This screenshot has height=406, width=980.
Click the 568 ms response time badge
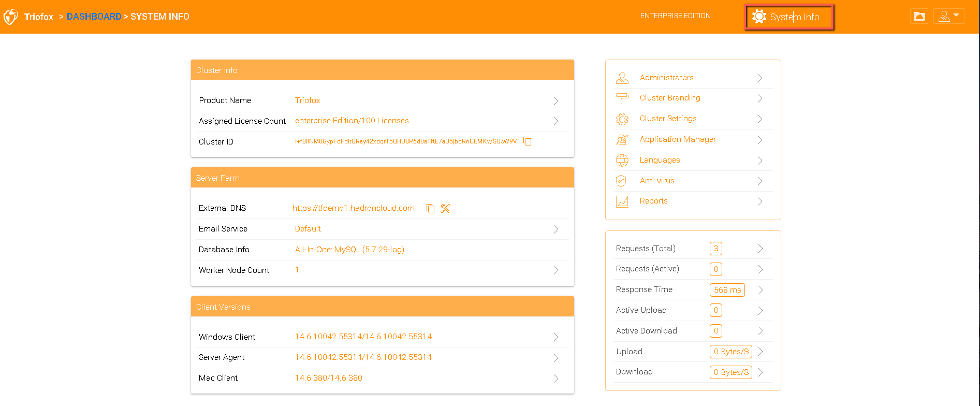727,290
